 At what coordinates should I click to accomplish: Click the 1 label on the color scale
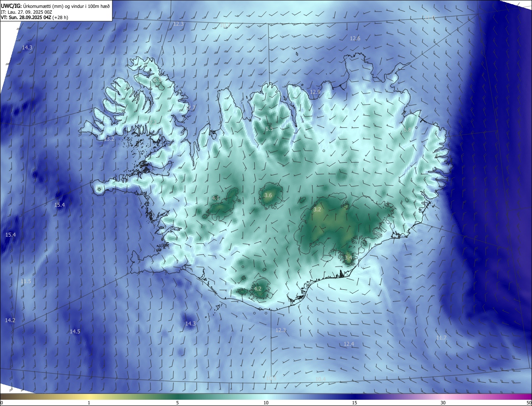pos(89,403)
